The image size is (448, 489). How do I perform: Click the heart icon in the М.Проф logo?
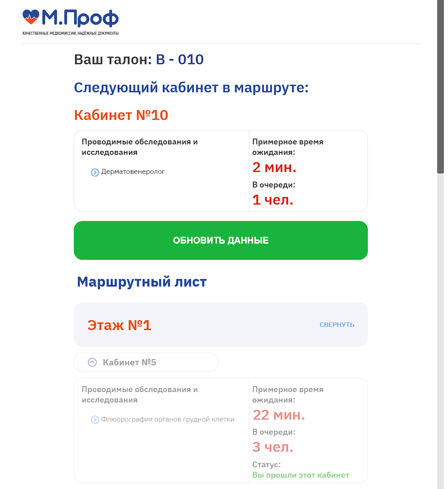(31, 18)
